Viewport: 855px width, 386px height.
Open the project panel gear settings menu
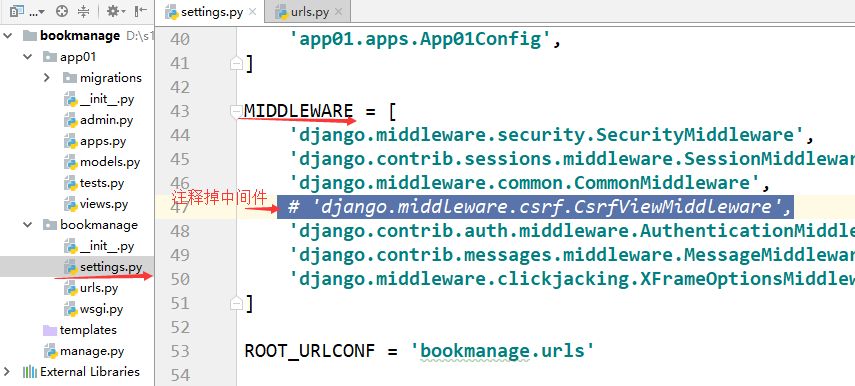click(x=115, y=10)
